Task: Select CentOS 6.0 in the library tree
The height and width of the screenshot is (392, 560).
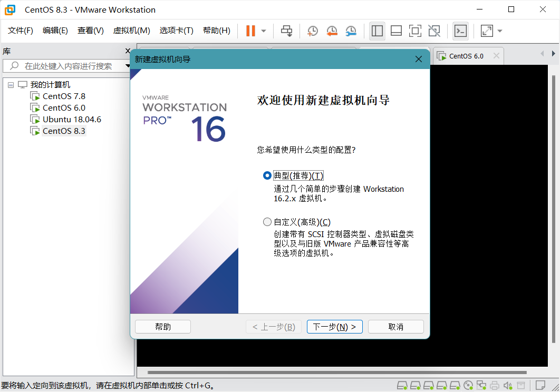Action: 64,108
